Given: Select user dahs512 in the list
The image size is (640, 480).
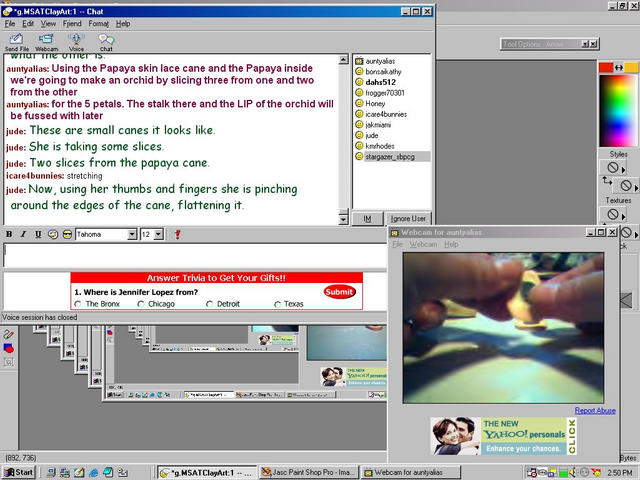Looking at the screenshot, I should pos(380,82).
